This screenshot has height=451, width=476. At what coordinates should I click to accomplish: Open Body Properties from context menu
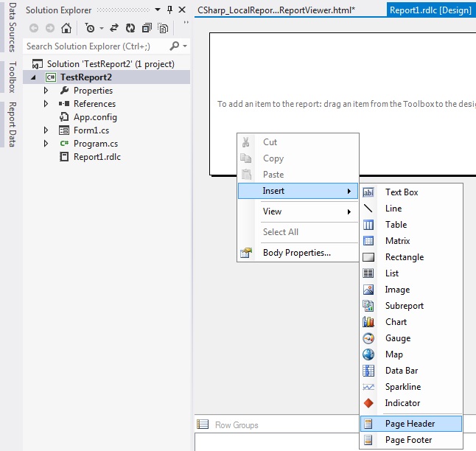296,253
